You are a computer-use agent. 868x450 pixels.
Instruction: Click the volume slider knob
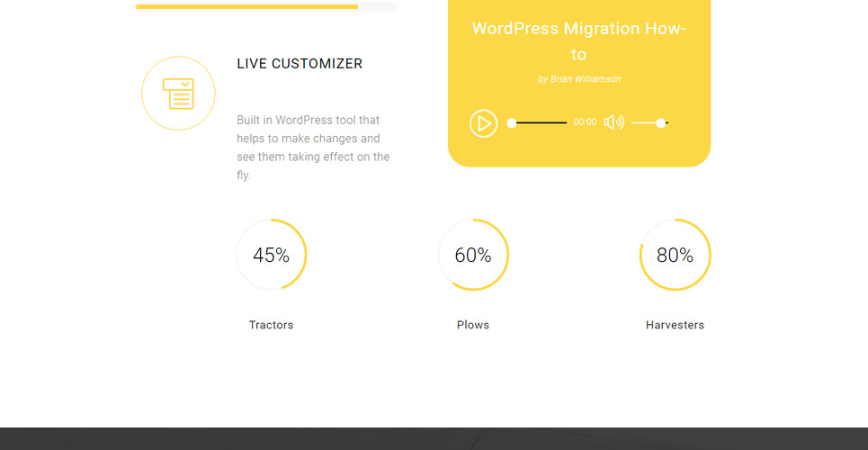click(x=661, y=122)
